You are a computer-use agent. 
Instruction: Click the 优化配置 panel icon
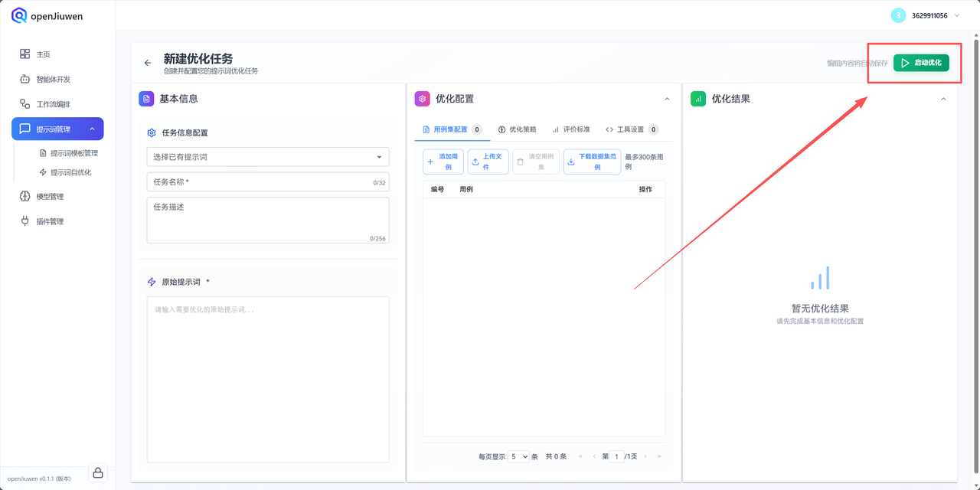click(x=422, y=99)
